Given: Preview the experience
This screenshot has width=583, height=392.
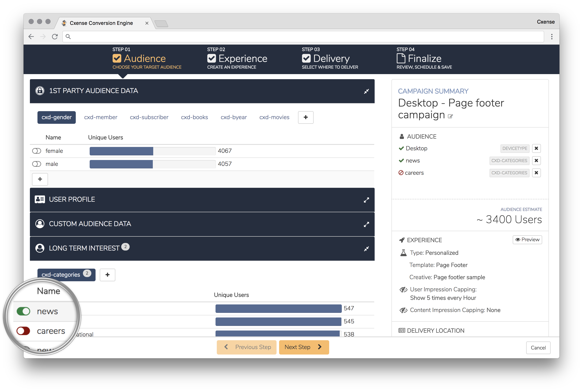Looking at the screenshot, I should (527, 240).
